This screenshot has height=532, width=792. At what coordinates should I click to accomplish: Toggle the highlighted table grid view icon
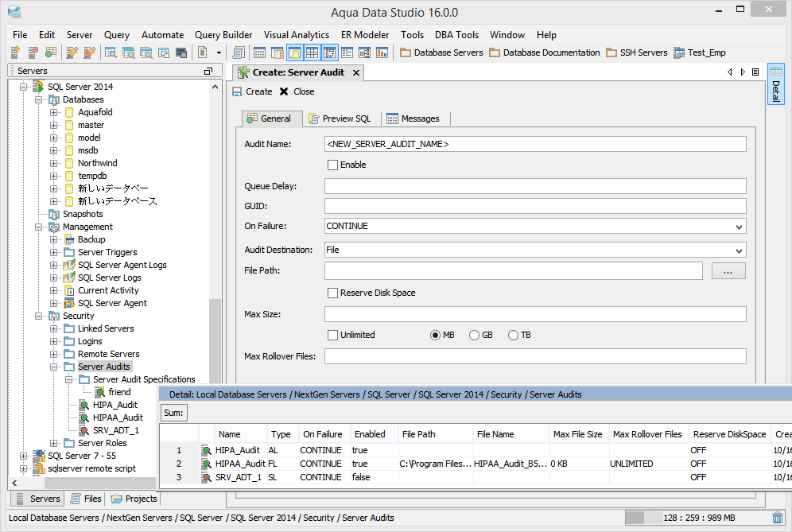coord(312,52)
